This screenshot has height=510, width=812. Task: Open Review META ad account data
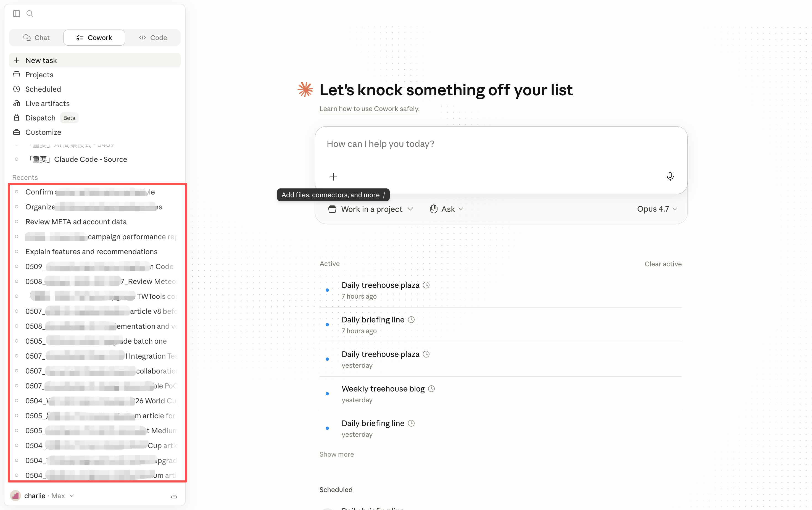(x=95, y=222)
